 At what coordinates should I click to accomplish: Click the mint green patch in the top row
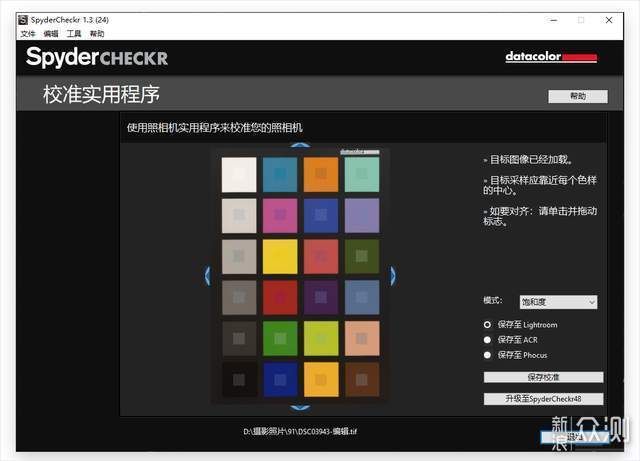[362, 174]
